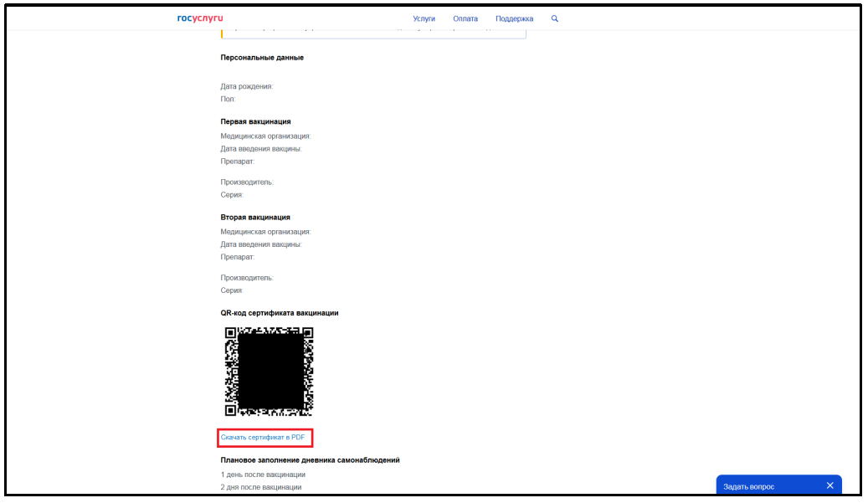
Task: Click '1 день после вакцинации' entry
Action: point(263,475)
